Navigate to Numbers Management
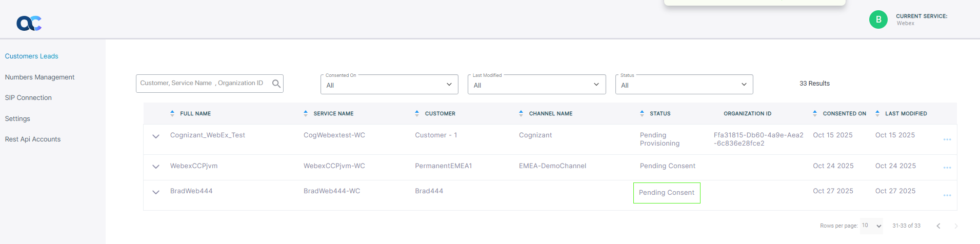 click(39, 77)
